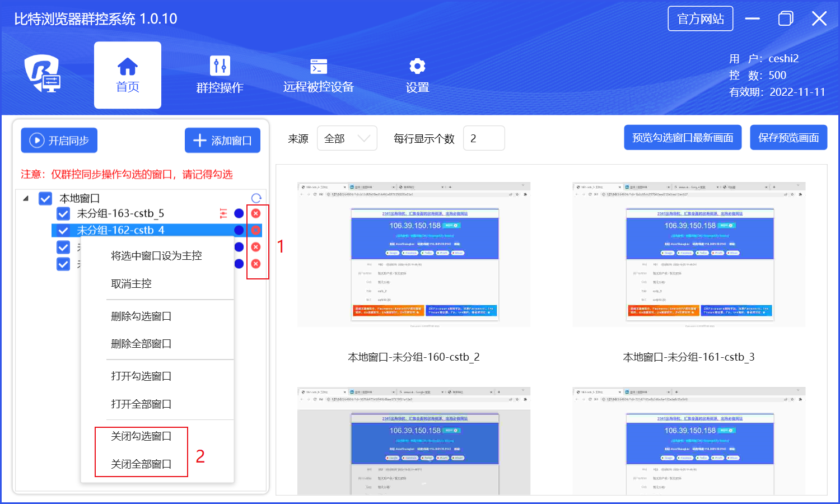Screen dimensions: 840x504
Task: Click master-control icon on 未分组-163-cstb_5
Action: coord(223,213)
